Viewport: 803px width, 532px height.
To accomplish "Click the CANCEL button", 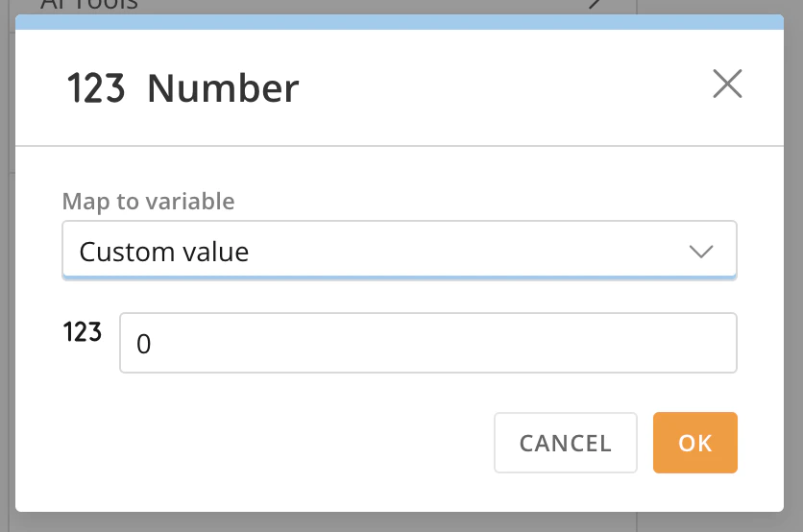I will 566,443.
